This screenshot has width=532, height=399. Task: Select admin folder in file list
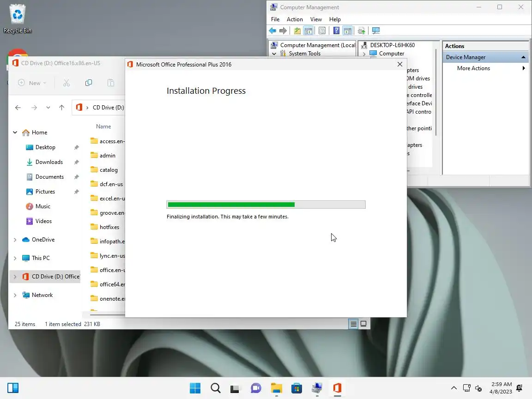click(x=107, y=155)
